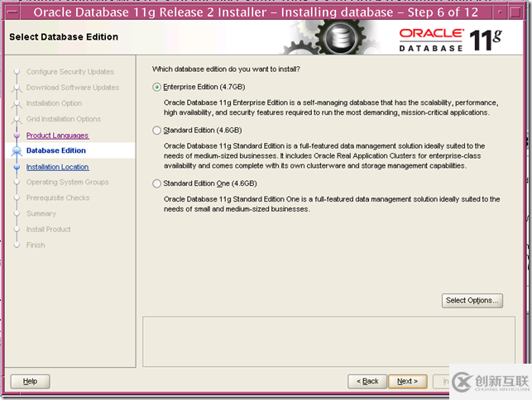Click the Database Edition step marker icon
Image resolution: width=532 pixels, height=400 pixels.
click(17, 151)
